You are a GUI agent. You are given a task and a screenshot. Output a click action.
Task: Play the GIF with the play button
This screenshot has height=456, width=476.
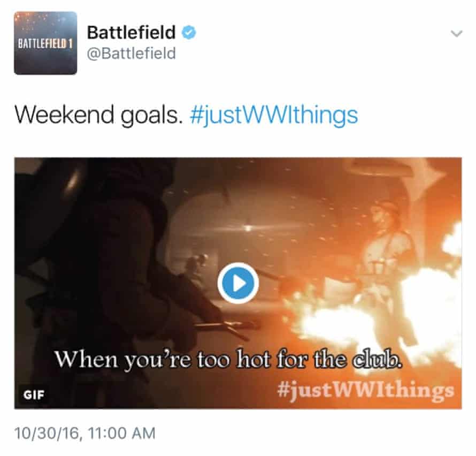(238, 283)
